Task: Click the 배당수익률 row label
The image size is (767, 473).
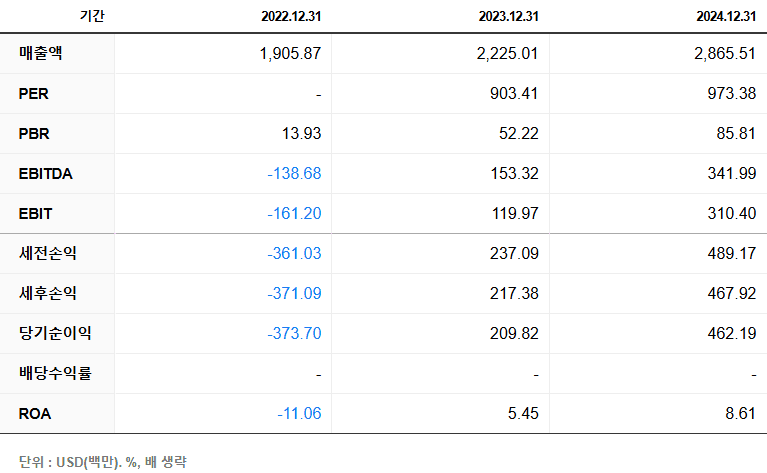Action: tap(55, 373)
